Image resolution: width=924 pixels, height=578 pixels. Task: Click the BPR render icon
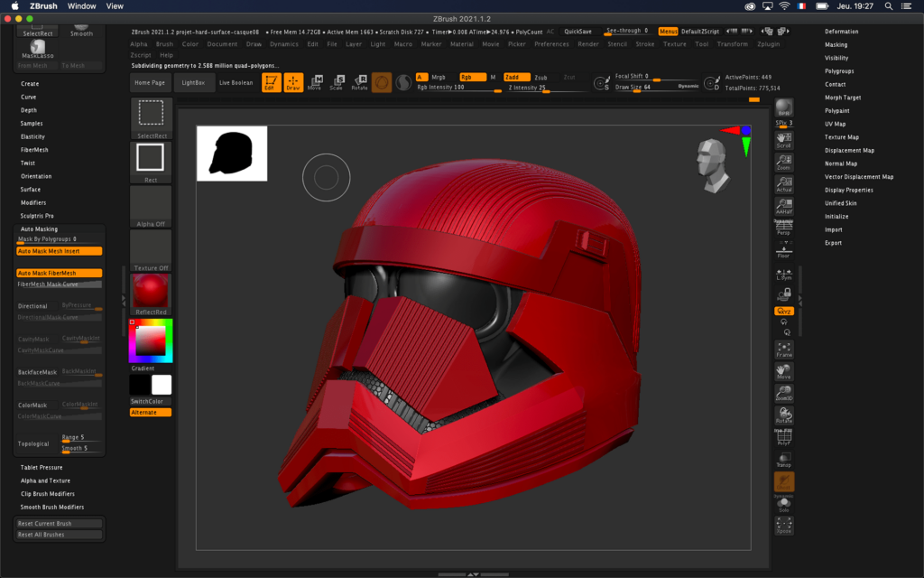coord(784,107)
